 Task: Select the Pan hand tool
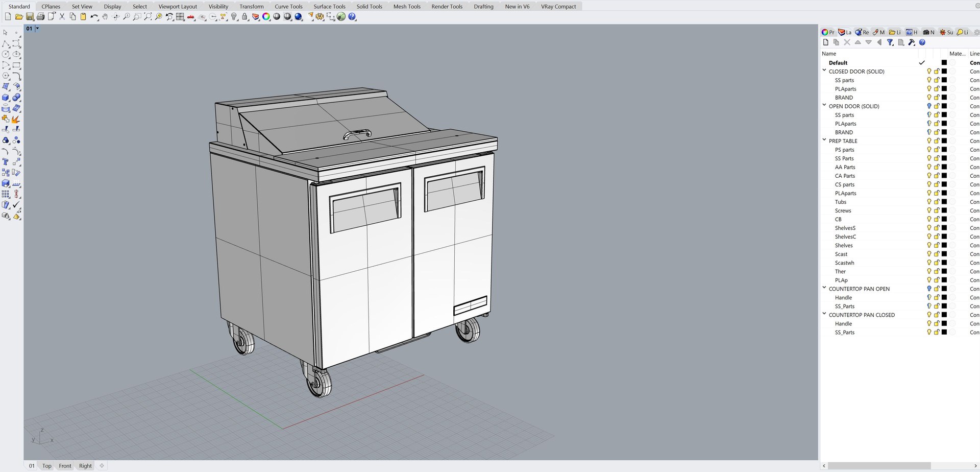[x=105, y=16]
